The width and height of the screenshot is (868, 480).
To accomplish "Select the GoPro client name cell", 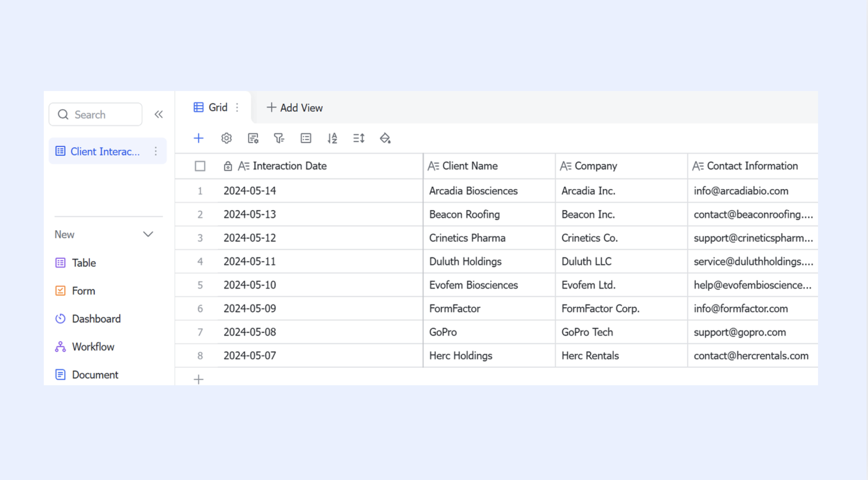I will tap(489, 332).
